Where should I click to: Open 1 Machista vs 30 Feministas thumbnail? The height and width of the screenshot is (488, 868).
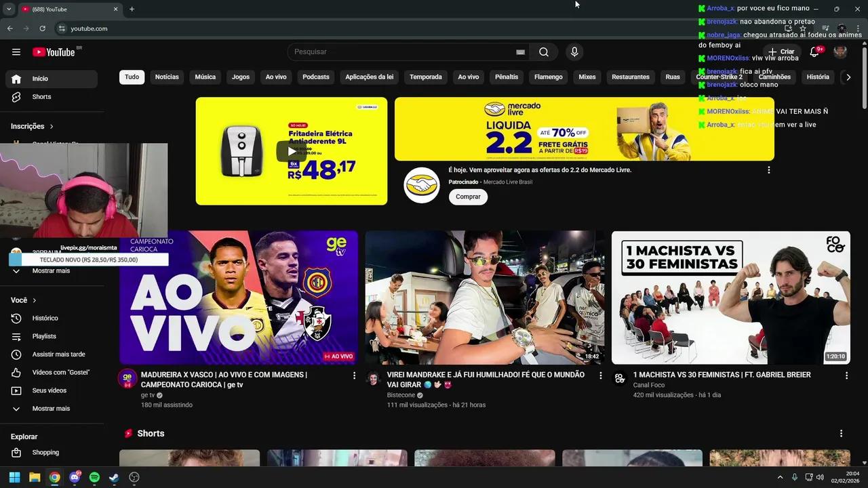(731, 298)
